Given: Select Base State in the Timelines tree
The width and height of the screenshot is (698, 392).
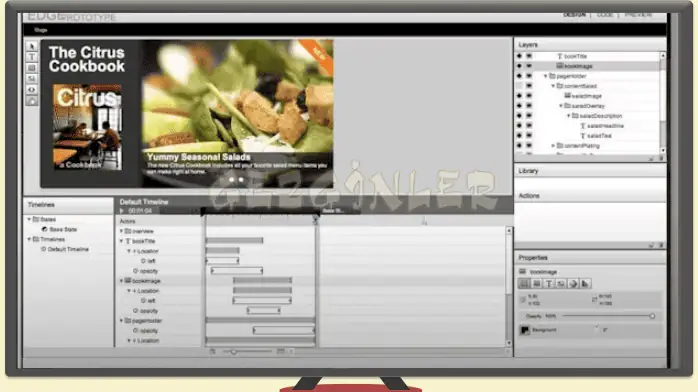Looking at the screenshot, I should click(x=63, y=230).
